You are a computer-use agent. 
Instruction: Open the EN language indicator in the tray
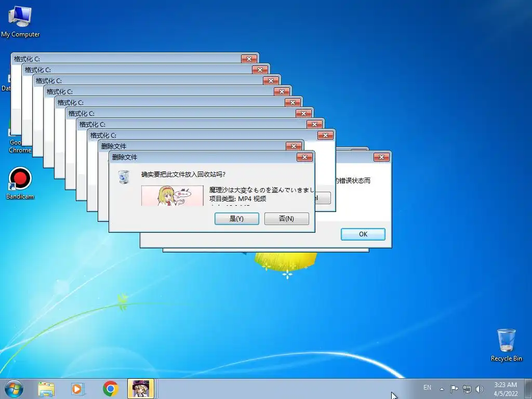click(x=427, y=388)
